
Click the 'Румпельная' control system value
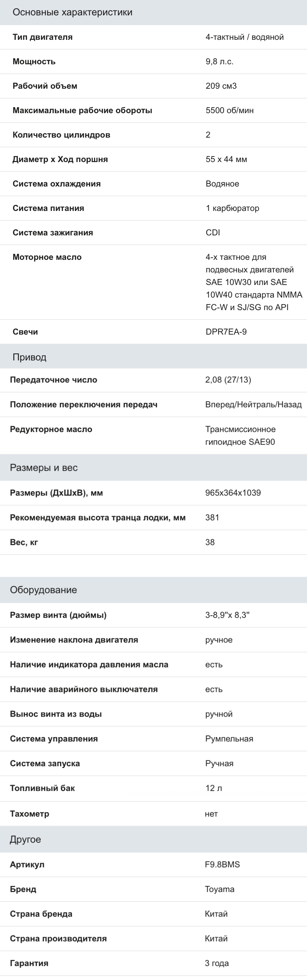(229, 739)
